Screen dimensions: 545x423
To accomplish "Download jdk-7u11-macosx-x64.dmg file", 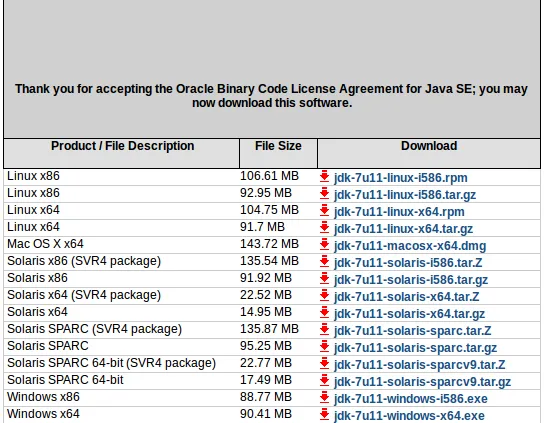I will pos(410,246).
